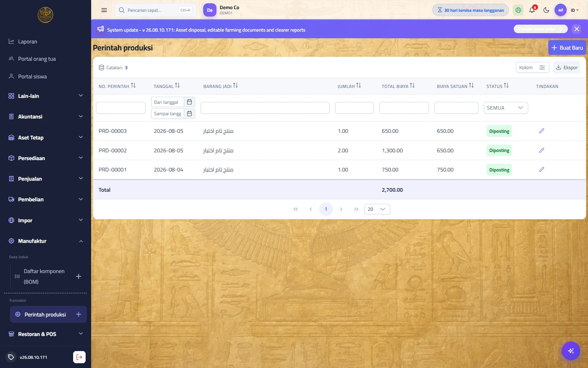
Task: Expand the Persediaan sidebar section
Action: (x=46, y=158)
